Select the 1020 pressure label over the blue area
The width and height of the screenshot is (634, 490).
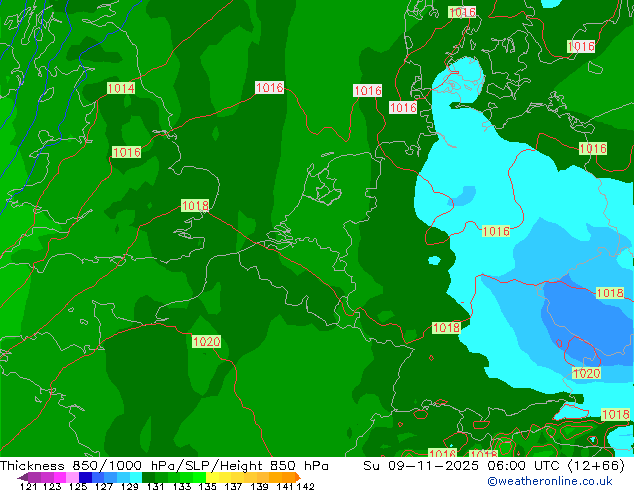coord(586,373)
